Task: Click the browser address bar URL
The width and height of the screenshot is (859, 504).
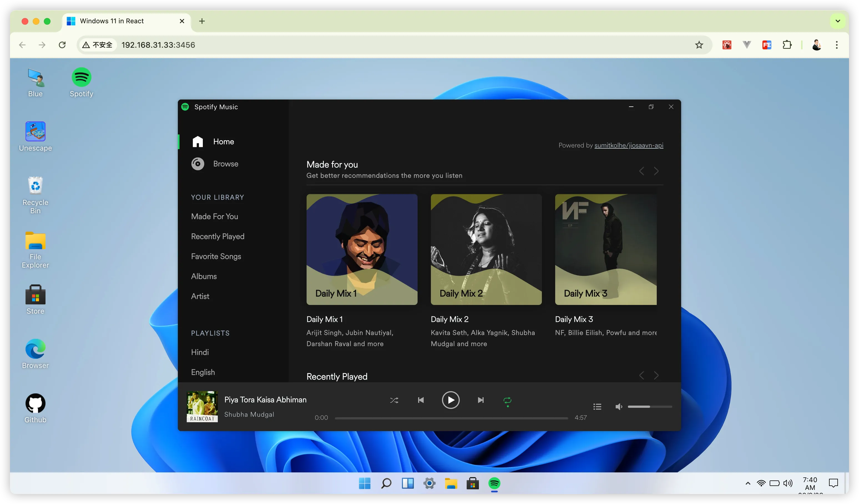Action: point(158,45)
